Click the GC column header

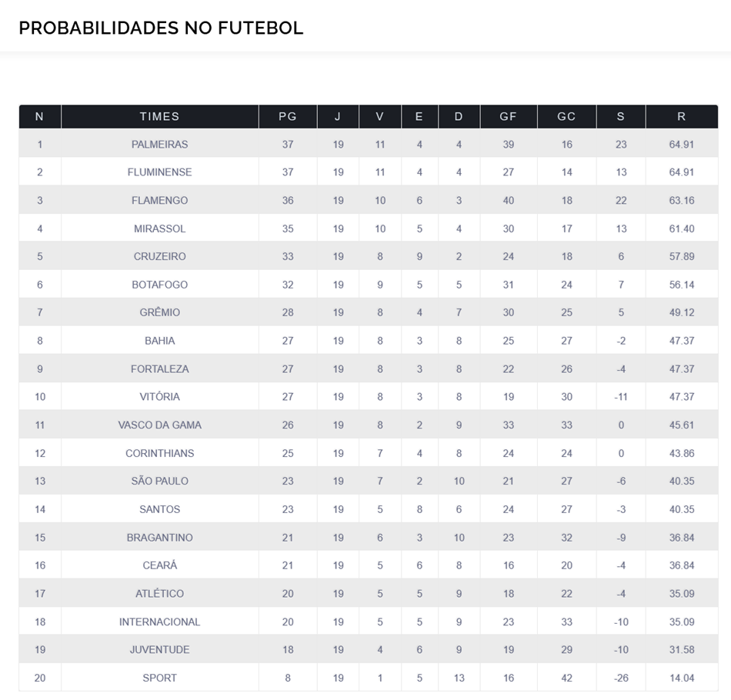[566, 116]
